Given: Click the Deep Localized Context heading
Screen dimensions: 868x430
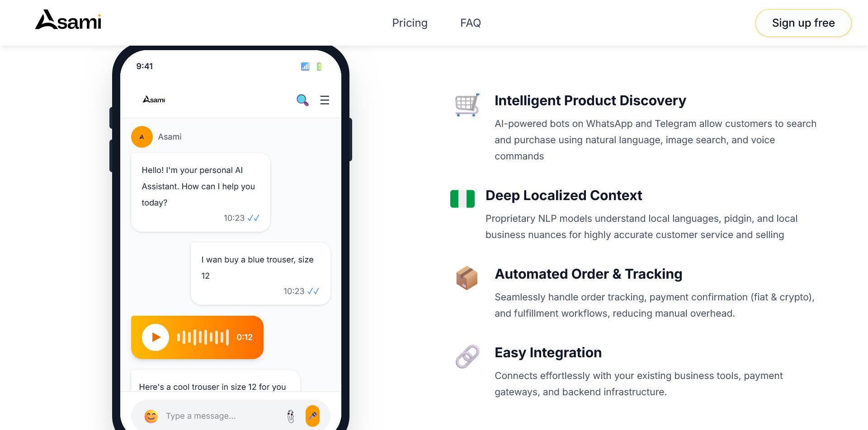Looking at the screenshot, I should coord(564,196).
